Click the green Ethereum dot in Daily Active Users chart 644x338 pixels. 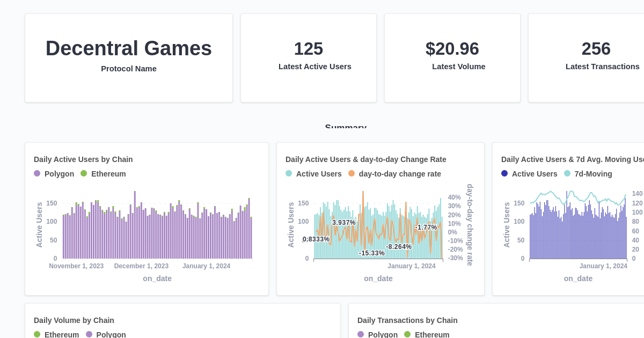(x=84, y=173)
